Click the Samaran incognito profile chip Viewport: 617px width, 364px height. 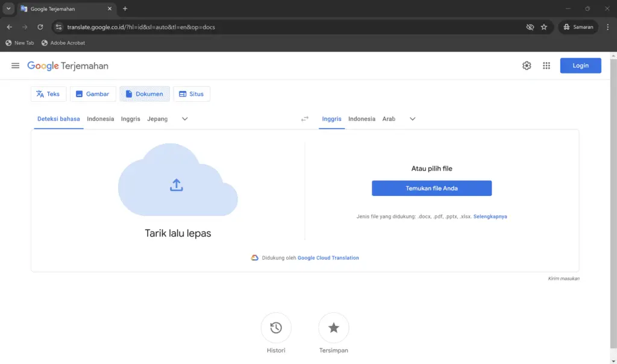pyautogui.click(x=578, y=27)
